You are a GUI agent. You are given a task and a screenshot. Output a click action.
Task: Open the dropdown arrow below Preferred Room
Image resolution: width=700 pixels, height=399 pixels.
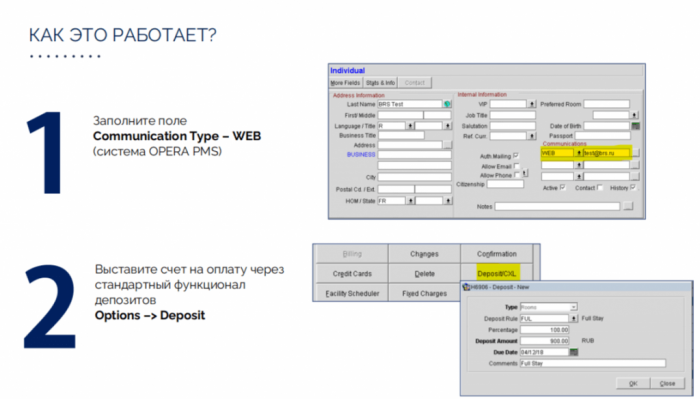[634, 115]
